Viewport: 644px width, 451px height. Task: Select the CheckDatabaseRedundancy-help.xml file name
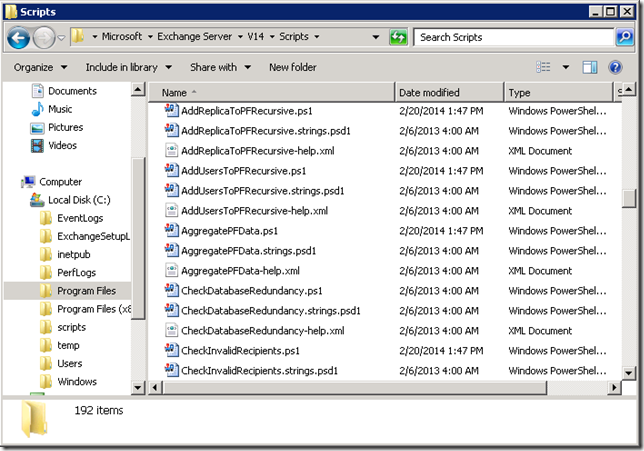[263, 331]
